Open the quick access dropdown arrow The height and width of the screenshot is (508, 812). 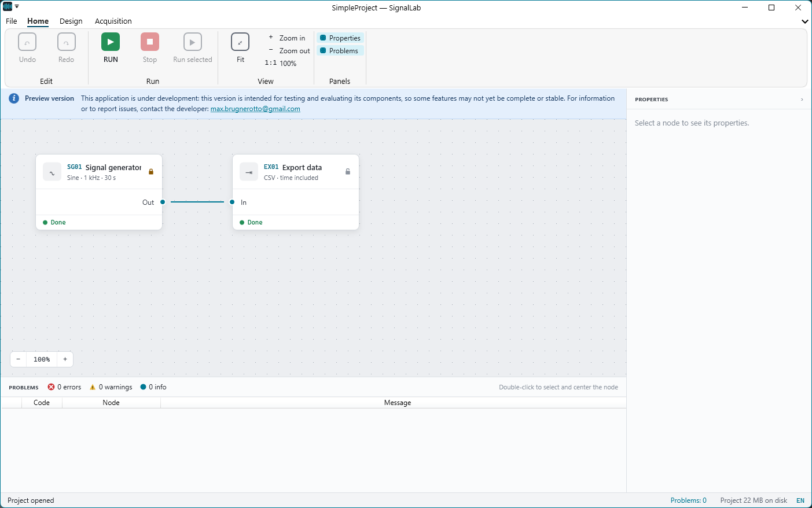pyautogui.click(x=17, y=6)
